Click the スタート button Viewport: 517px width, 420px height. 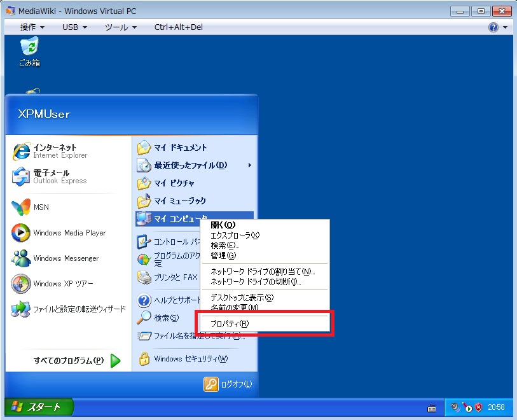[38, 407]
